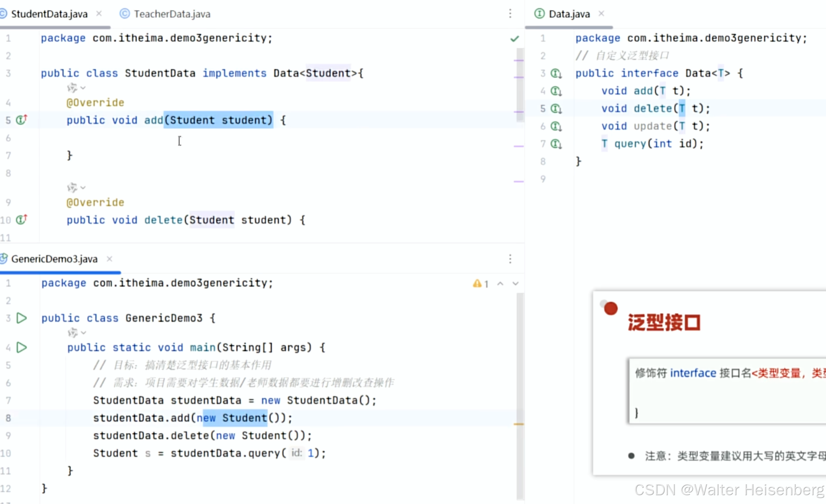This screenshot has height=504, width=826.
Task: Click the interface keyword in the slide syntax box
Action: [x=693, y=373]
